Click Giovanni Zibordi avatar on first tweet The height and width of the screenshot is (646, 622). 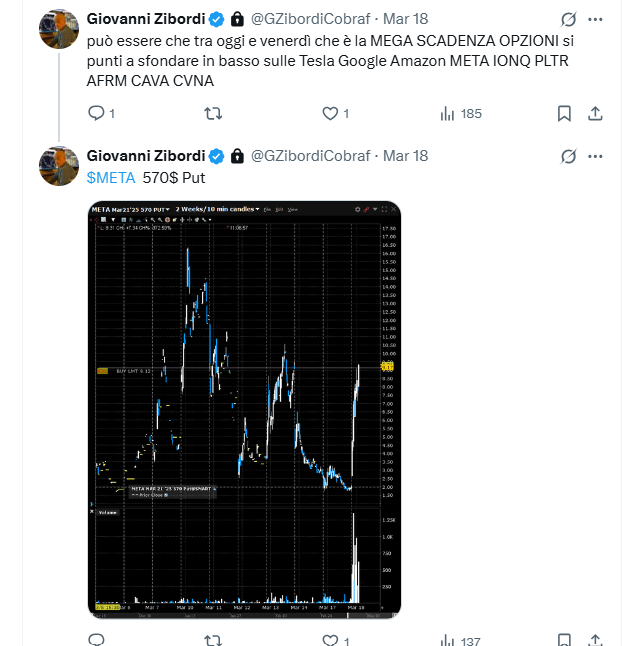[x=59, y=29]
